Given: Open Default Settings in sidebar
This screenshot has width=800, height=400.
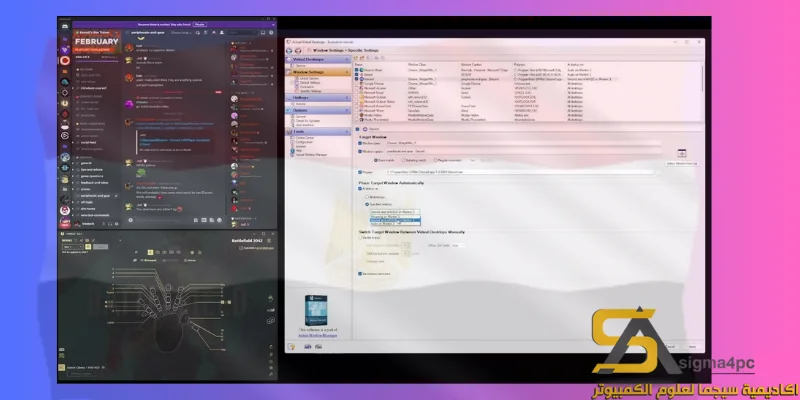Looking at the screenshot, I should click(x=308, y=83).
